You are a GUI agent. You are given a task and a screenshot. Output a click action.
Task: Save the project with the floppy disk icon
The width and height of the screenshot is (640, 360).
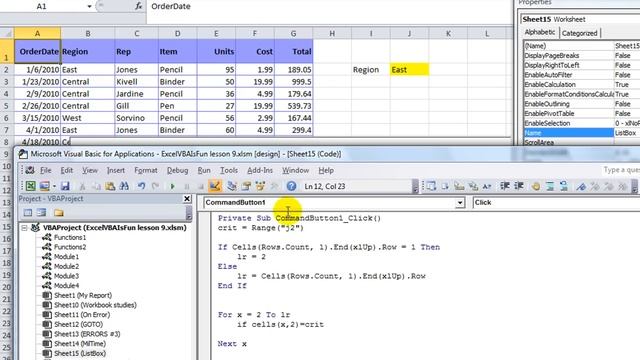click(x=65, y=186)
